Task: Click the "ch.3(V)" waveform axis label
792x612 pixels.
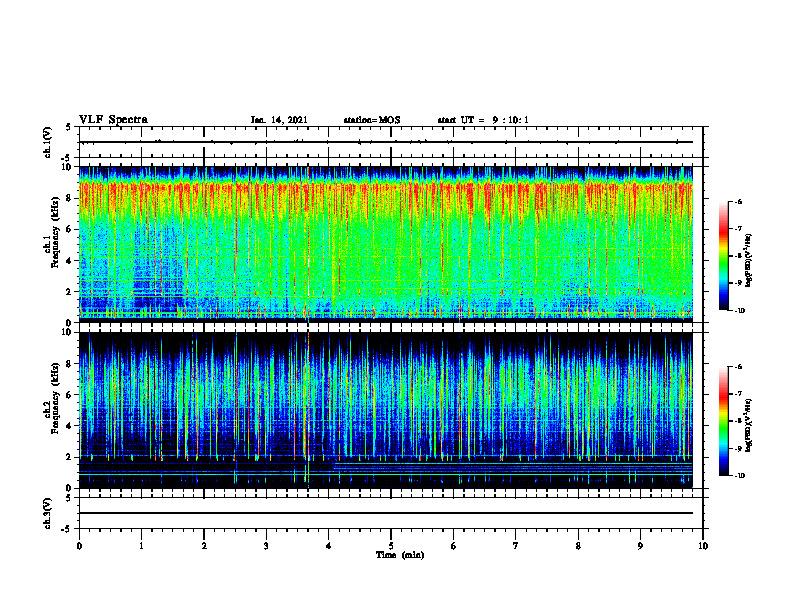Action: pyautogui.click(x=47, y=513)
